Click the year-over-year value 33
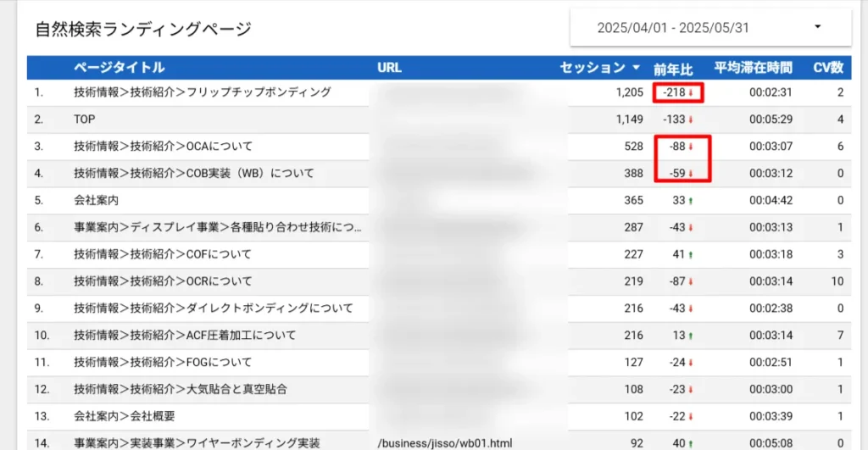Screen dimensions: 868x450 (679, 200)
